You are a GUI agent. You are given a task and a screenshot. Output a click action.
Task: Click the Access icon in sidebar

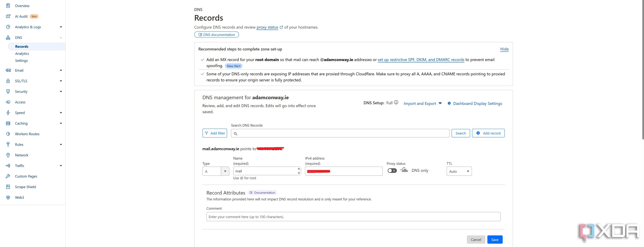[8, 102]
